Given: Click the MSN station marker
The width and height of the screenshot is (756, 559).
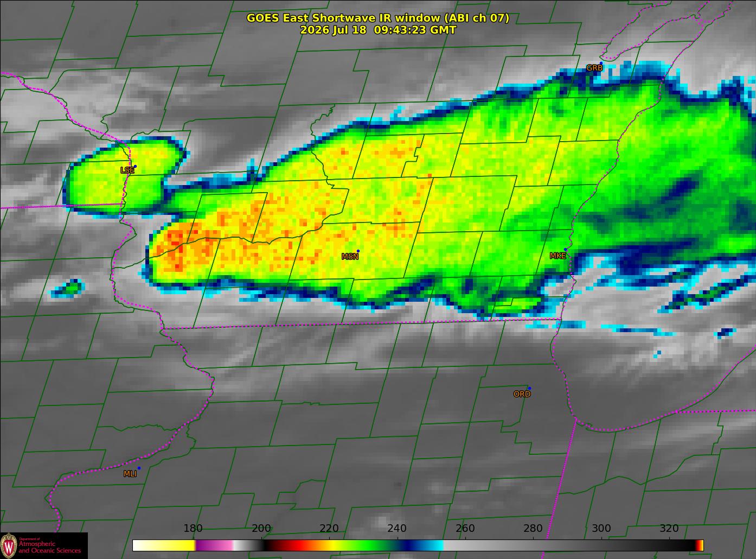Looking at the screenshot, I should (358, 251).
